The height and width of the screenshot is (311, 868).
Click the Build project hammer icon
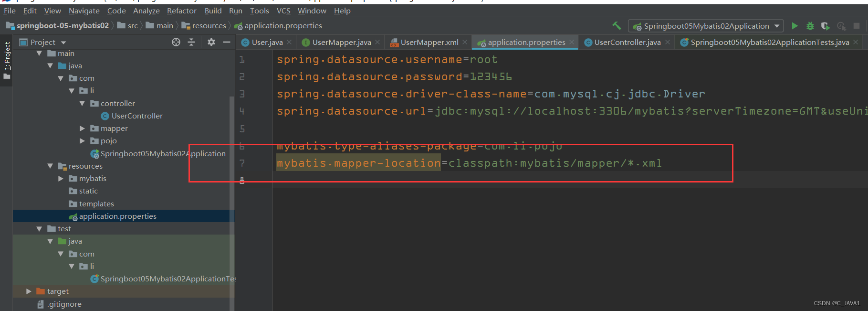(617, 26)
